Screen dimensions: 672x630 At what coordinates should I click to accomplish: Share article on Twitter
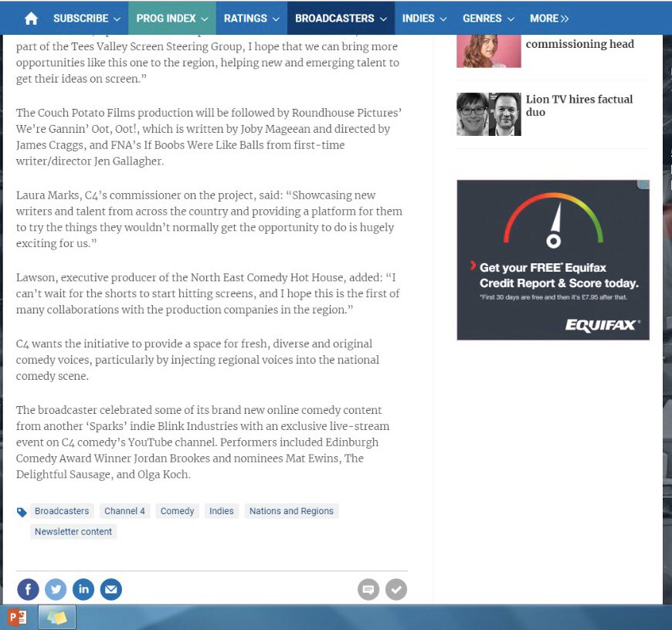[x=56, y=589]
